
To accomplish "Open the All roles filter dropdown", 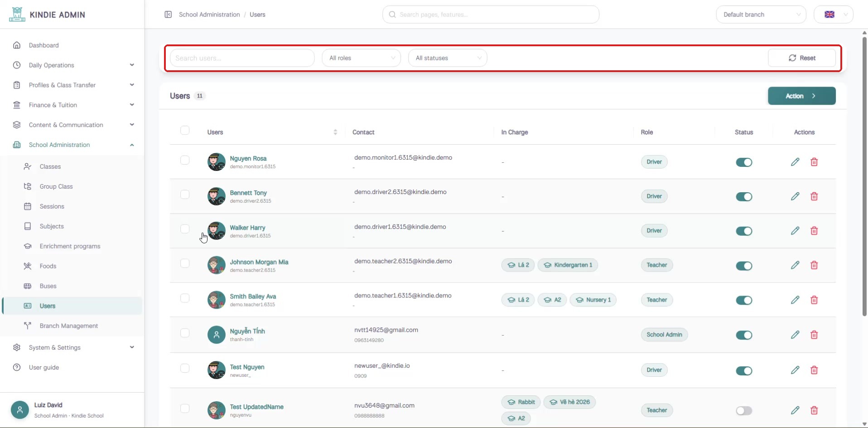I will coord(362,58).
